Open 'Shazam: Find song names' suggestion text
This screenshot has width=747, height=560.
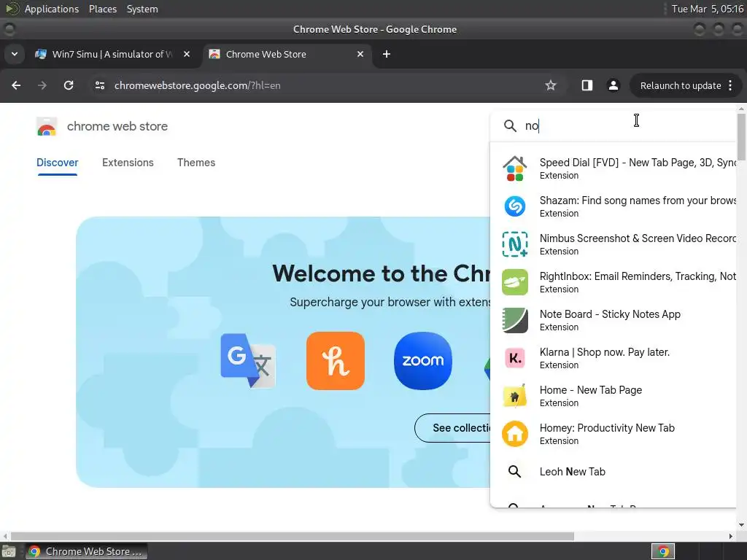point(638,201)
